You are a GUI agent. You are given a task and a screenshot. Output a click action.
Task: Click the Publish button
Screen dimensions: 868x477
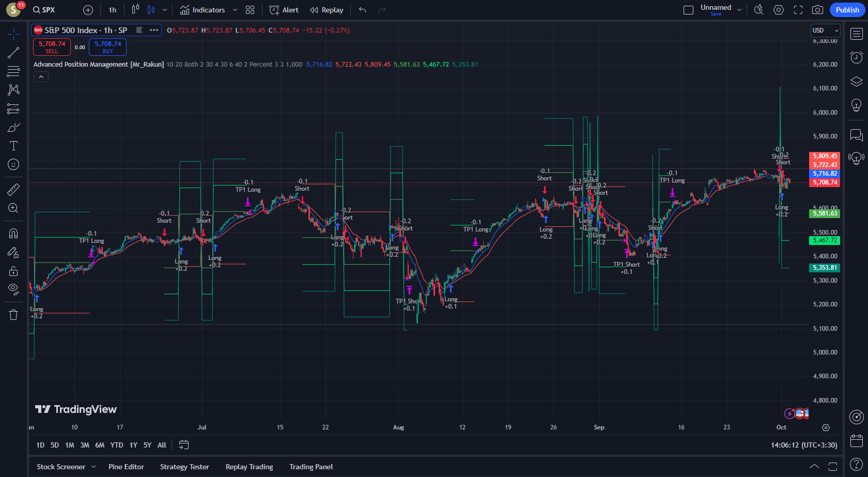[847, 10]
